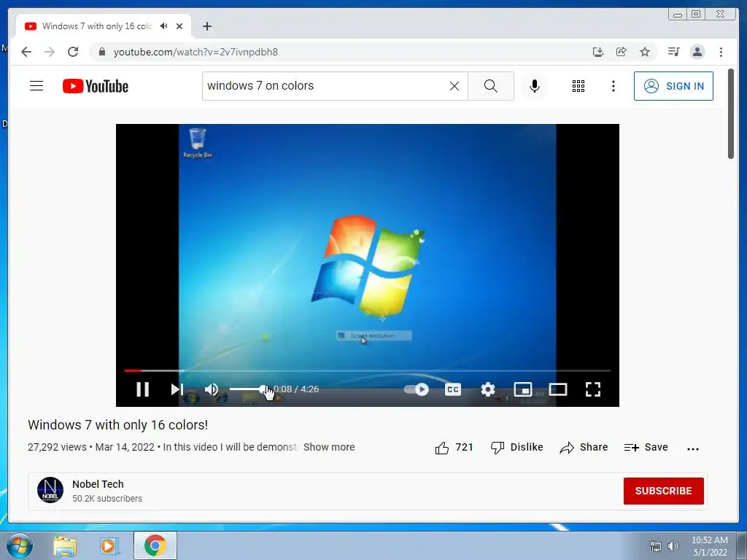747x560 pixels.
Task: Submit the search with magnifier button
Action: coord(491,86)
